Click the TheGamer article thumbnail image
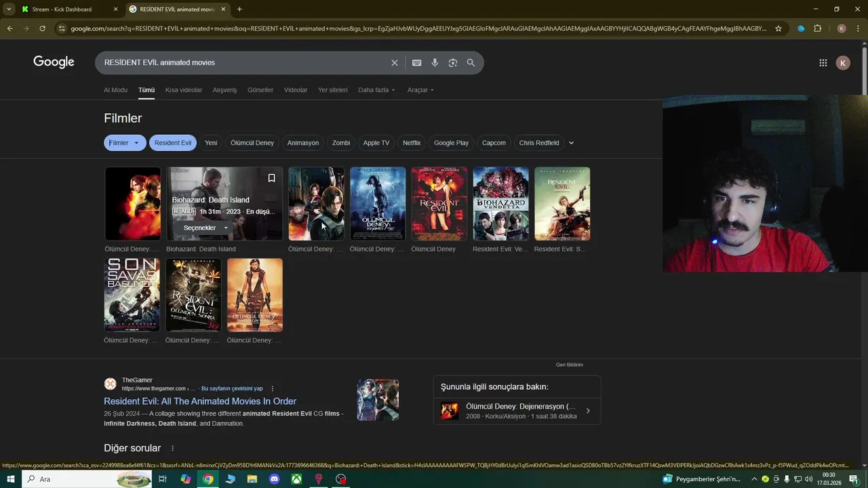 (378, 400)
